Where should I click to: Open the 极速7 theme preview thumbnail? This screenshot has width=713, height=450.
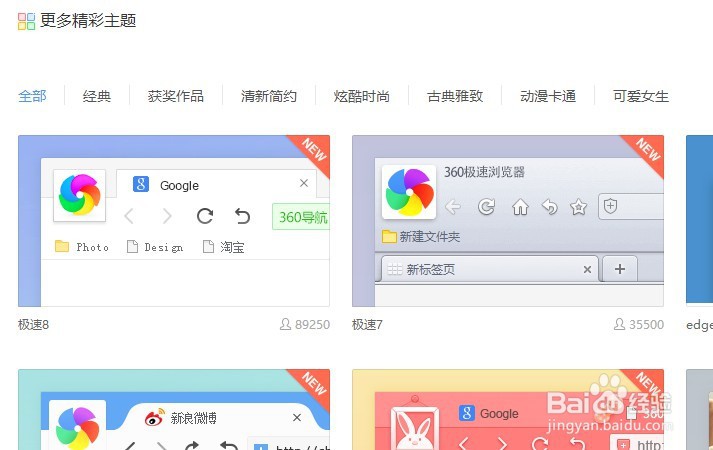[508, 221]
